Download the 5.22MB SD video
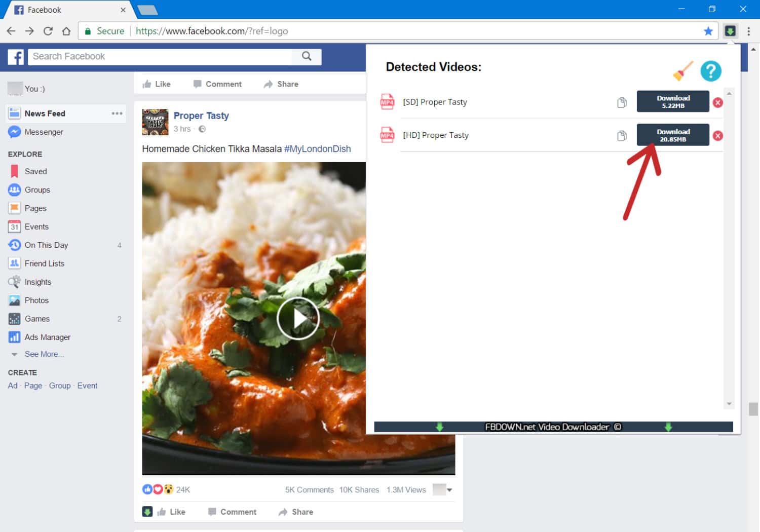760x532 pixels. click(673, 101)
